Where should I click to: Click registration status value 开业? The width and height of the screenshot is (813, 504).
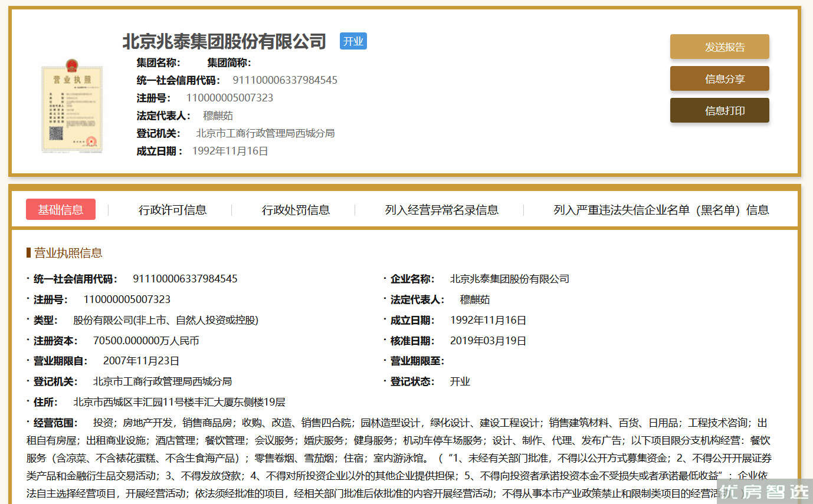(x=460, y=381)
